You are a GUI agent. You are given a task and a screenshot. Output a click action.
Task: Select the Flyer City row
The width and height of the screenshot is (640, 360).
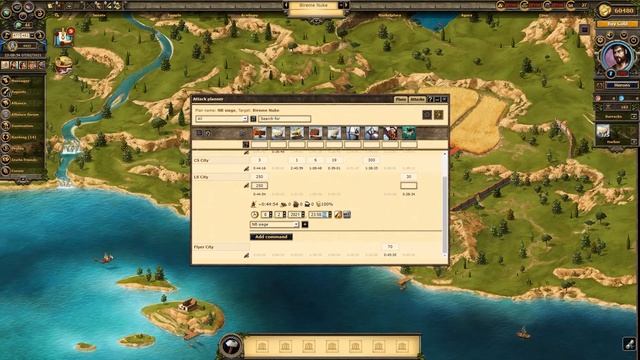(x=221, y=247)
